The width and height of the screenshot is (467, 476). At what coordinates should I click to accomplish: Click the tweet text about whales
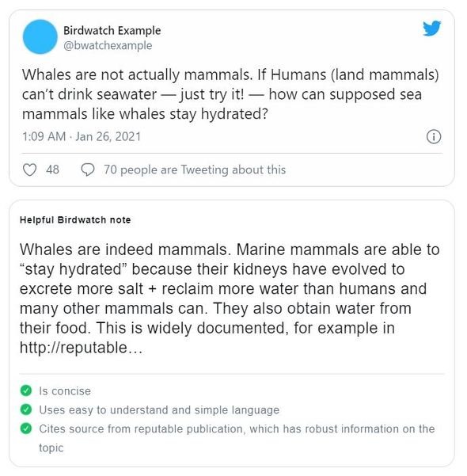click(x=230, y=94)
